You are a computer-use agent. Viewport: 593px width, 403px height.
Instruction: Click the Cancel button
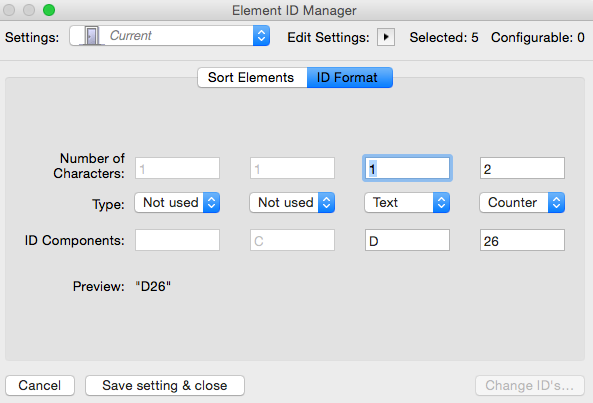click(x=40, y=386)
